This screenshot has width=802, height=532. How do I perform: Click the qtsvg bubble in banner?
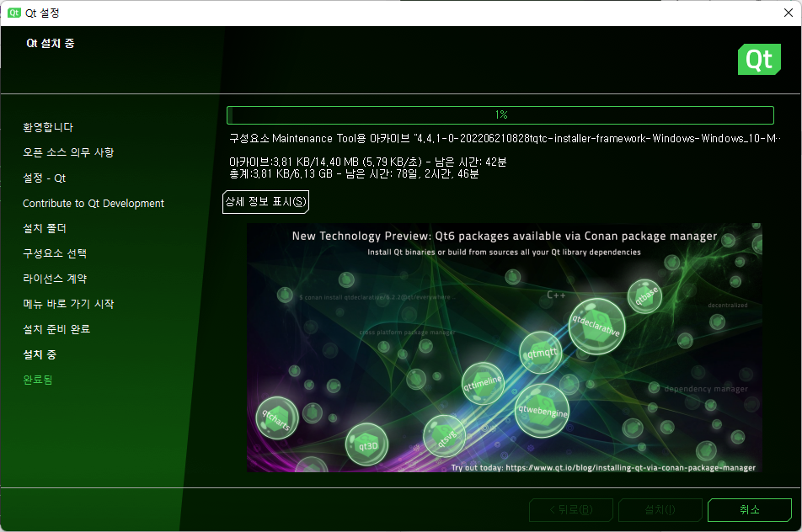tap(445, 436)
